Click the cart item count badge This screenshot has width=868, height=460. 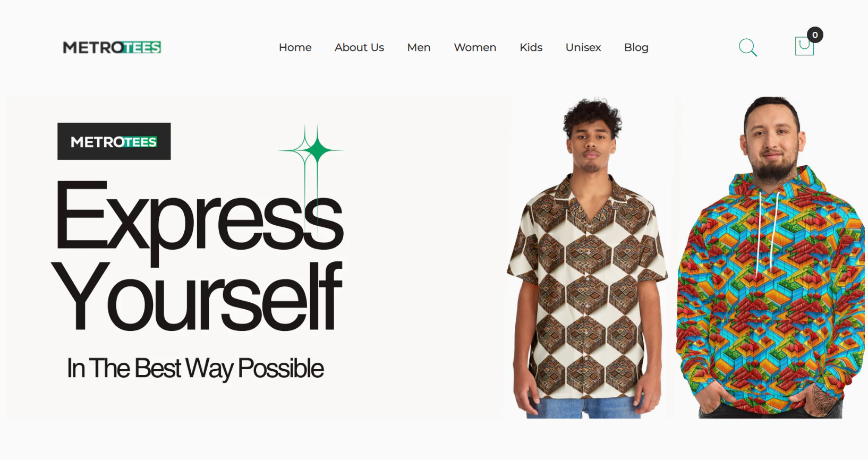(815, 35)
